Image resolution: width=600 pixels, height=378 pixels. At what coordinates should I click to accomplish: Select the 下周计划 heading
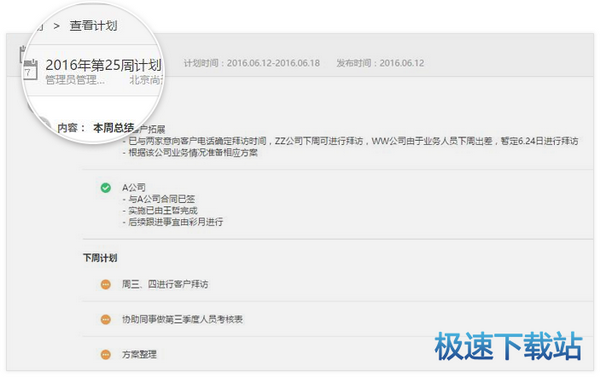click(100, 258)
